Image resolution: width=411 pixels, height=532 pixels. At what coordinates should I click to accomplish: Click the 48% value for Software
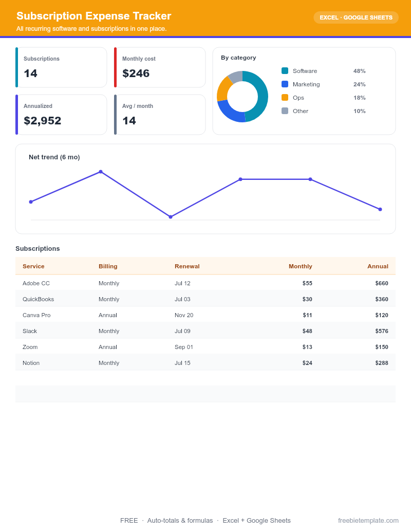click(359, 71)
